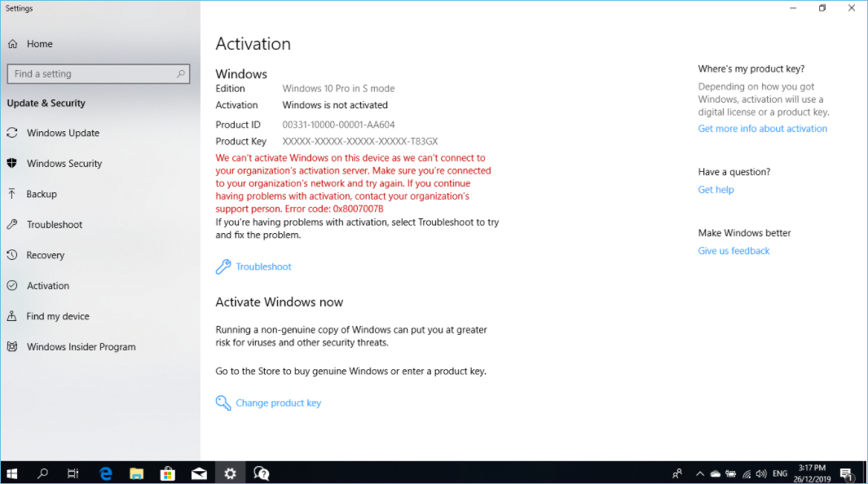Click Give us feedback
The image size is (868, 484).
[733, 250]
